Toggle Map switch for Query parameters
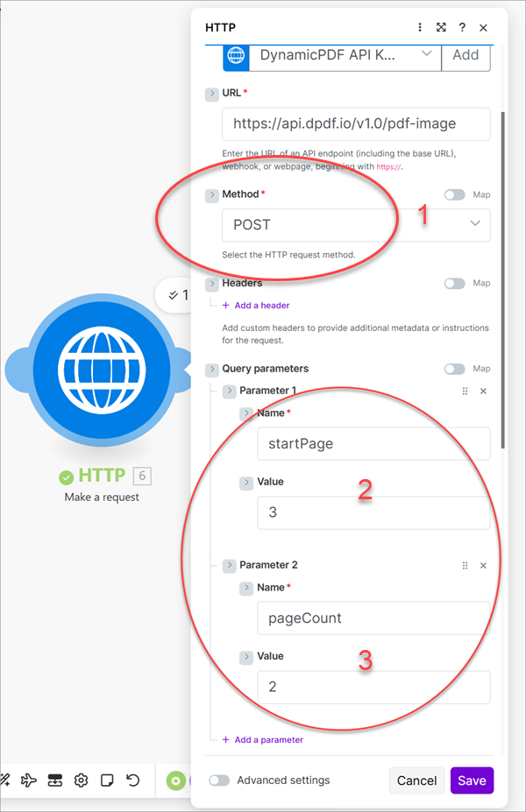Image resolution: width=526 pixels, height=812 pixels. (454, 369)
